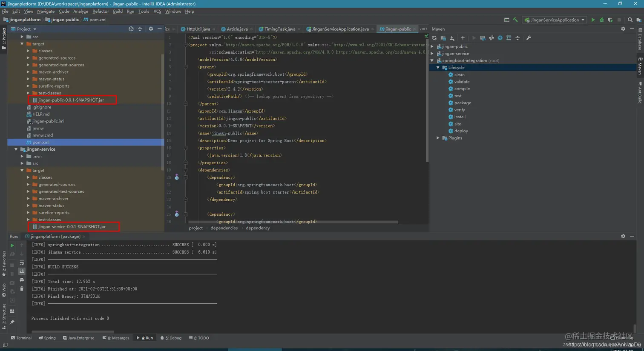644x351 pixels.
Task: Open the JinganServiceApplication run configuration dropdown
Action: coord(555,20)
